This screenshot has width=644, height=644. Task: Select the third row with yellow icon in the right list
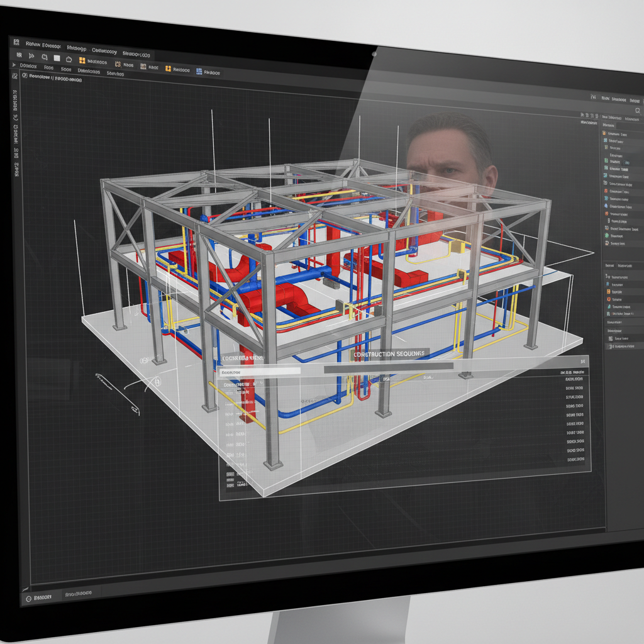(622, 147)
